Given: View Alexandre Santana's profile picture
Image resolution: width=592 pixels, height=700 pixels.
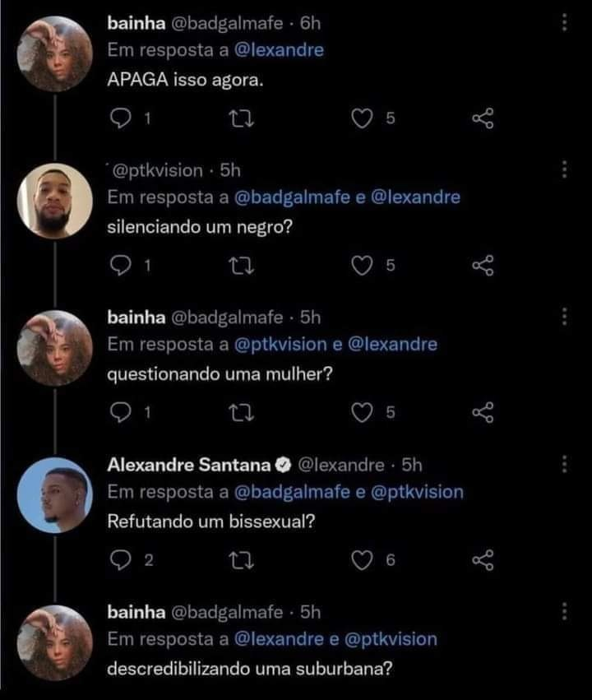Looking at the screenshot, I should [x=54, y=496].
